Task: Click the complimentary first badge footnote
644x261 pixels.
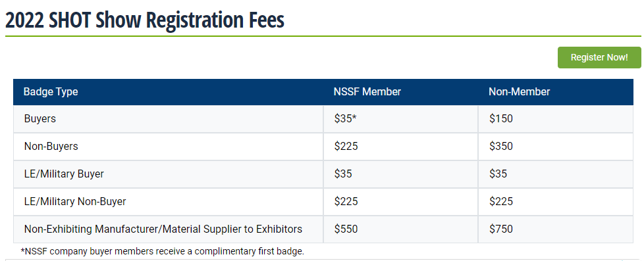Action: (162, 251)
